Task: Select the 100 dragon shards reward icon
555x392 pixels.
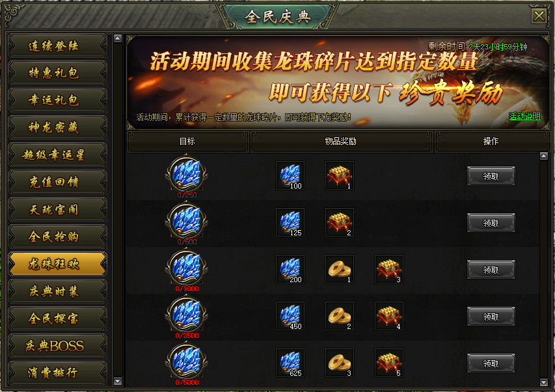Action: click(x=290, y=176)
